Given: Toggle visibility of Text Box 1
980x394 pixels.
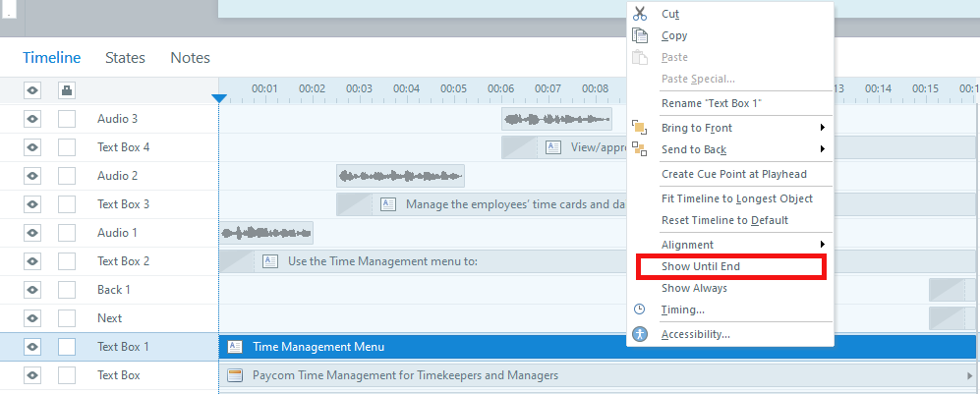Looking at the screenshot, I should [x=32, y=347].
